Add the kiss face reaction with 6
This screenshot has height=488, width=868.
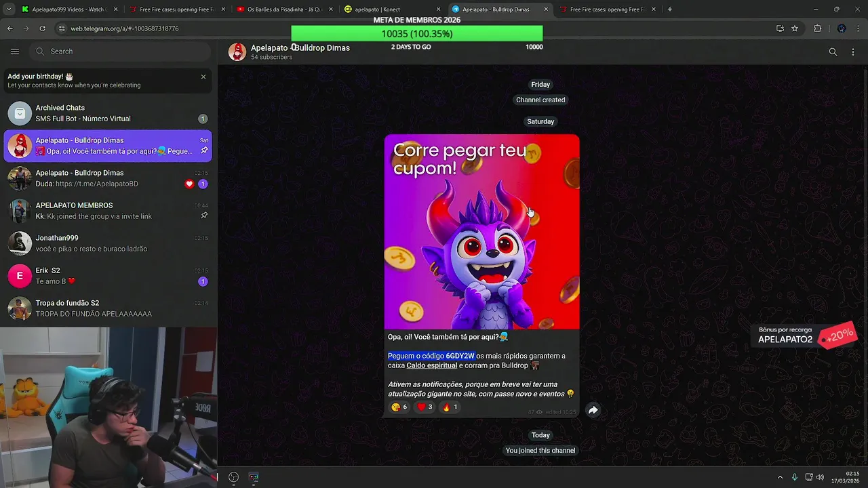click(399, 407)
